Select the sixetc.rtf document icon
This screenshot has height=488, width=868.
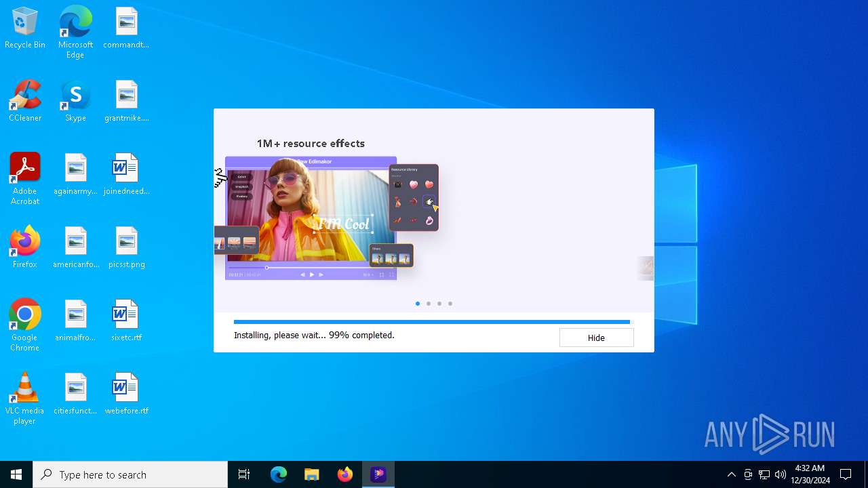pyautogui.click(x=126, y=321)
